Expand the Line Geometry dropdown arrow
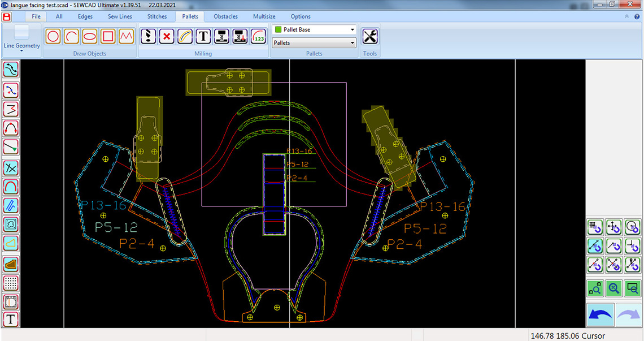This screenshot has height=341, width=644. point(21,50)
